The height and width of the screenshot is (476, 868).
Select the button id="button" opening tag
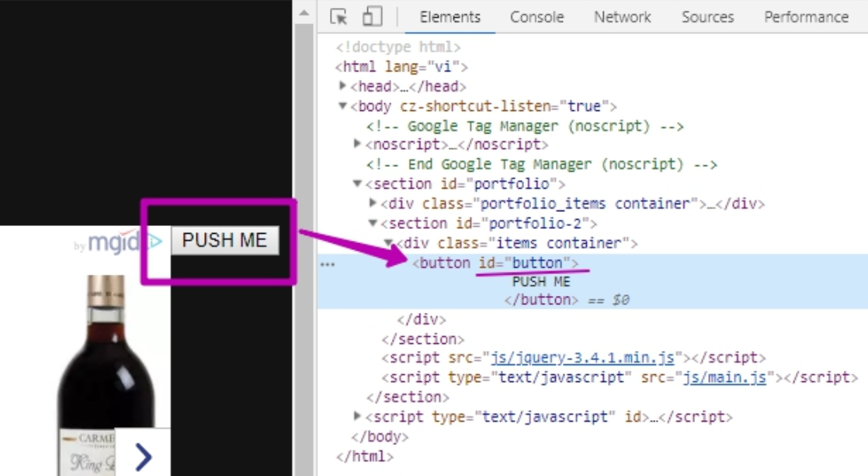(495, 263)
